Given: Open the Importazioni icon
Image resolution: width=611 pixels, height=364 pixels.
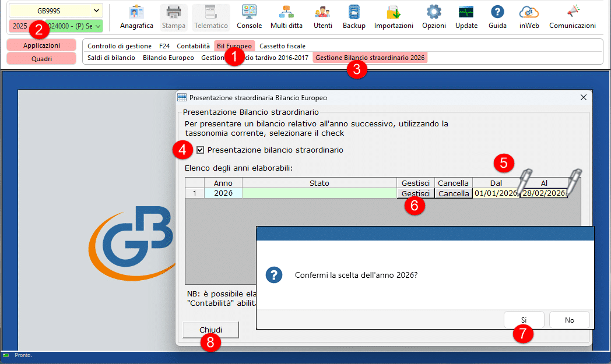Looking at the screenshot, I should (394, 17).
